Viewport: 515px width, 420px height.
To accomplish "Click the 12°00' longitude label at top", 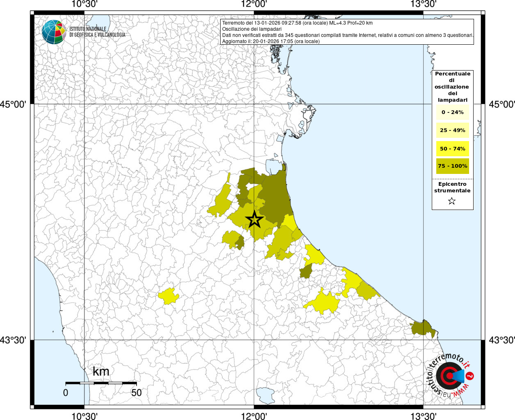I will (x=254, y=4).
